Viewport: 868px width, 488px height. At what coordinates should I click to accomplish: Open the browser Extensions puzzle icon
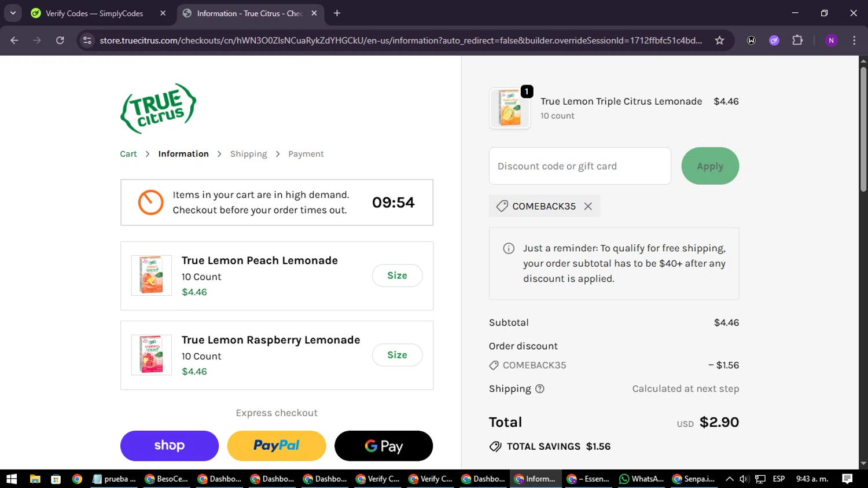[797, 41]
